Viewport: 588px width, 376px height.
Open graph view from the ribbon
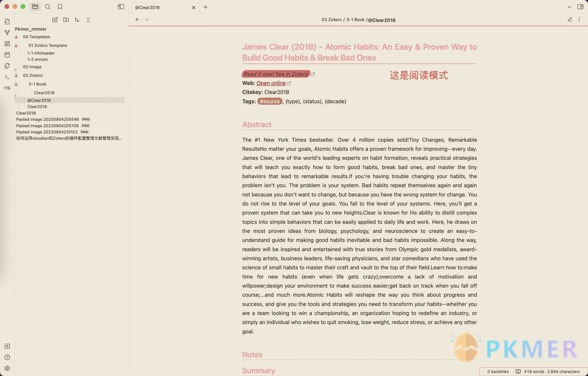point(7,33)
